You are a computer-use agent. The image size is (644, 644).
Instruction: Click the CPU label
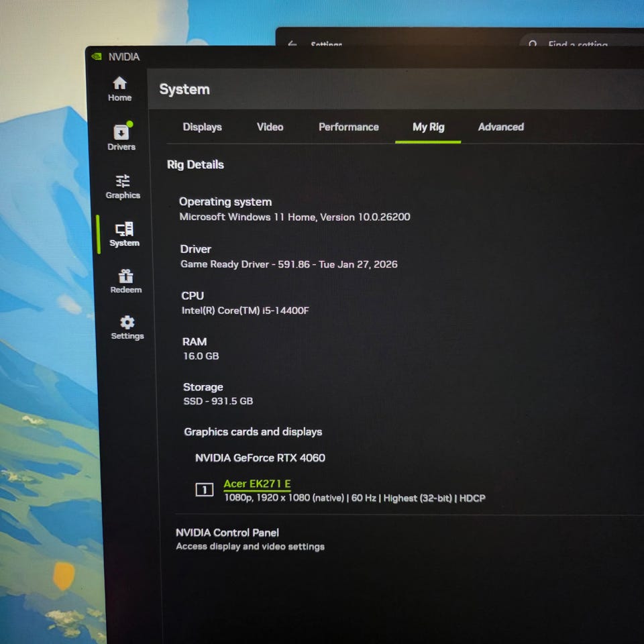[193, 296]
